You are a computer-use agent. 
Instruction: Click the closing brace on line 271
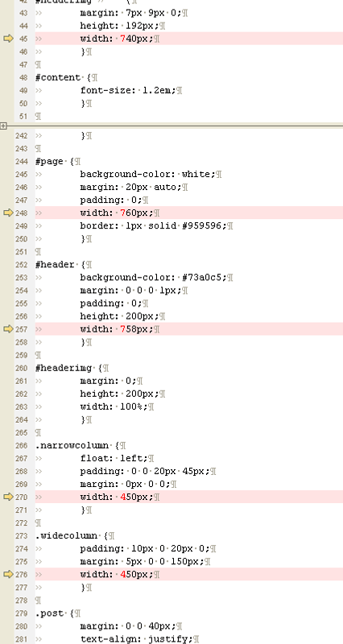click(83, 510)
